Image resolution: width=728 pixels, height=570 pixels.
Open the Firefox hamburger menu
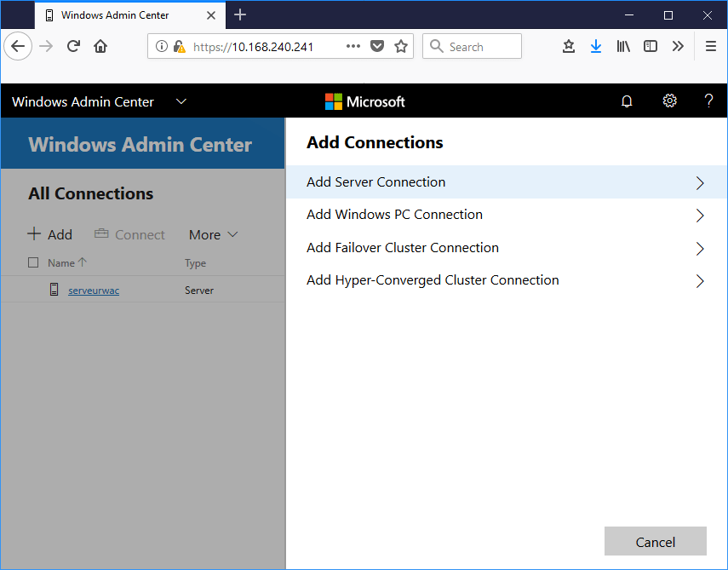(710, 46)
